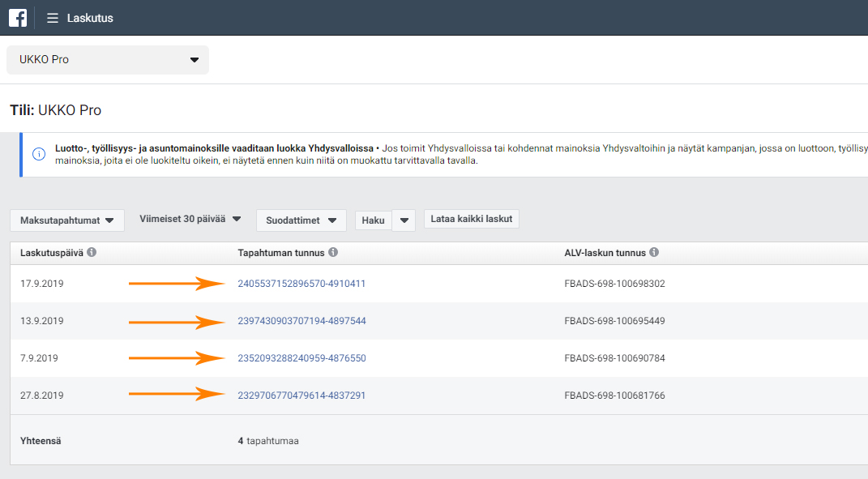The height and width of the screenshot is (479, 868).
Task: Click the Haku search button
Action: click(373, 220)
